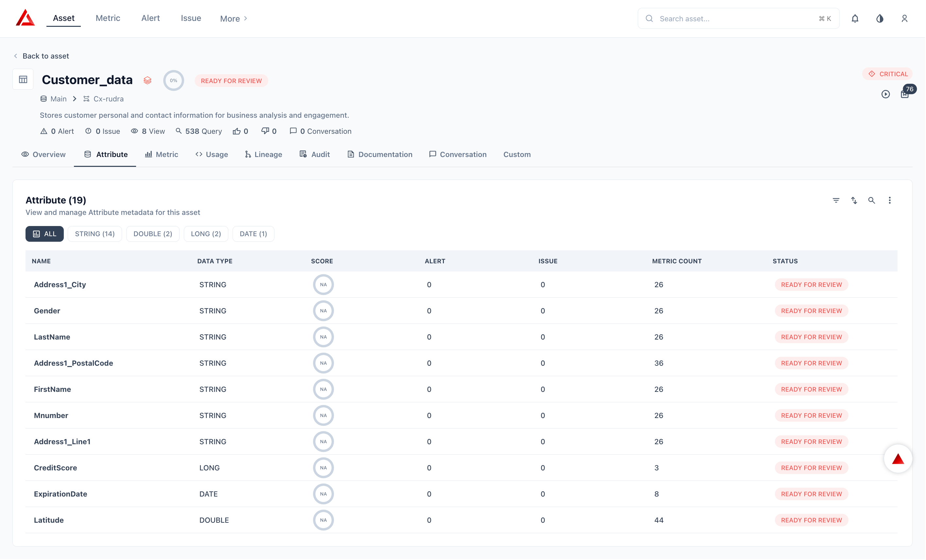Click the run play icon at top right

886,94
